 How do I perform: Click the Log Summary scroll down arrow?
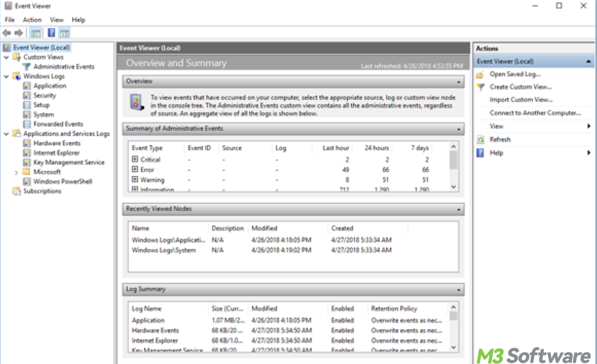(x=453, y=348)
